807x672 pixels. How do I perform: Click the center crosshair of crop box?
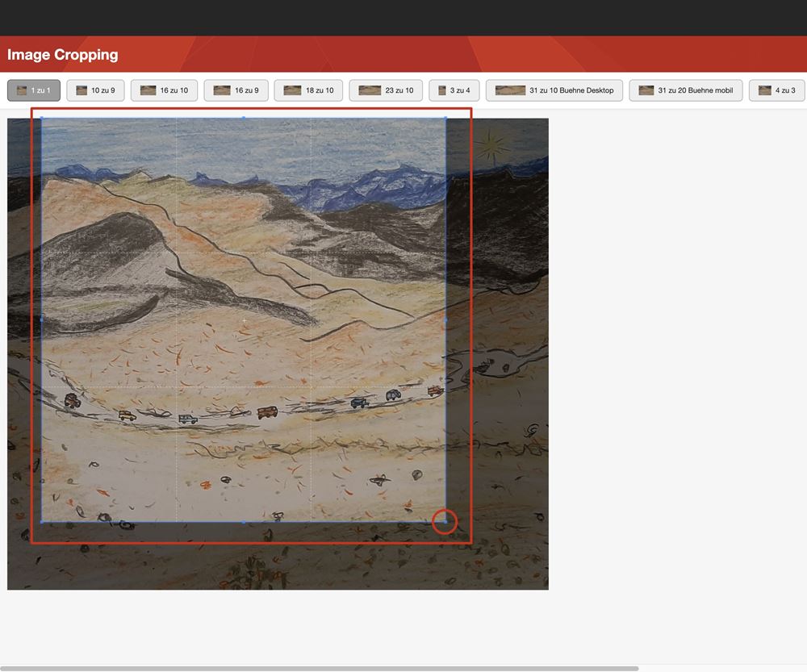[x=244, y=320]
